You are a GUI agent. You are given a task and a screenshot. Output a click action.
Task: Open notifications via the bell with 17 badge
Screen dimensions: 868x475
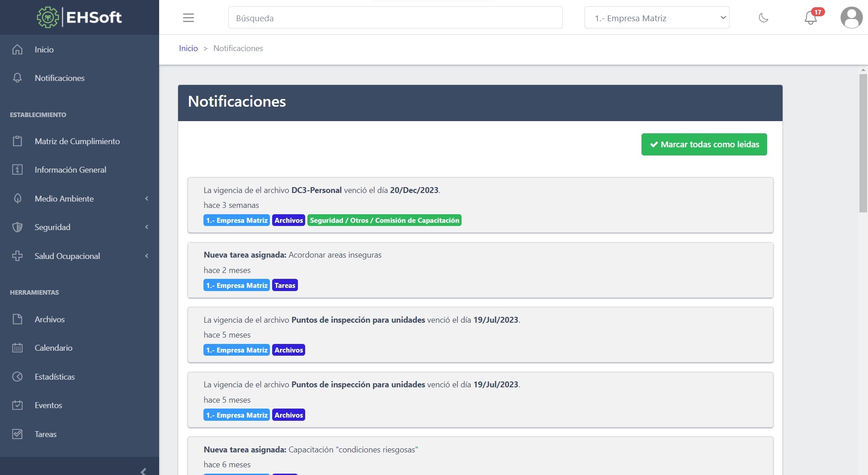click(811, 19)
